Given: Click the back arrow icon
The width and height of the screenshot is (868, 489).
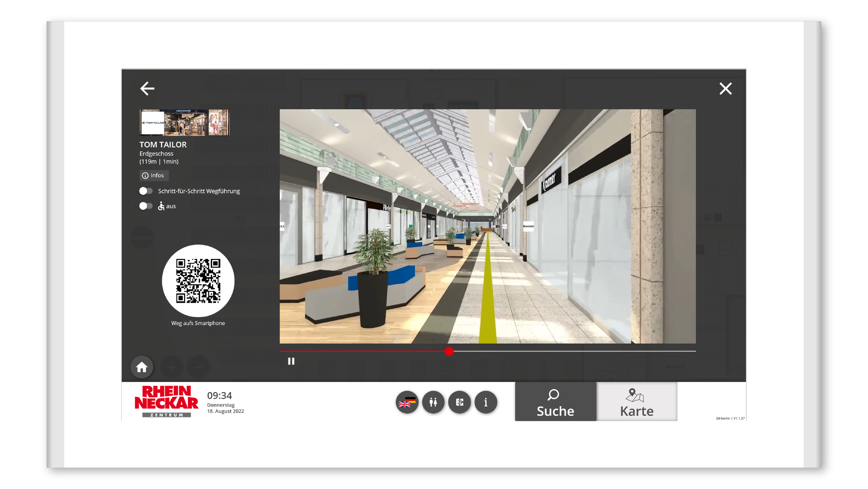Looking at the screenshot, I should 147,89.
